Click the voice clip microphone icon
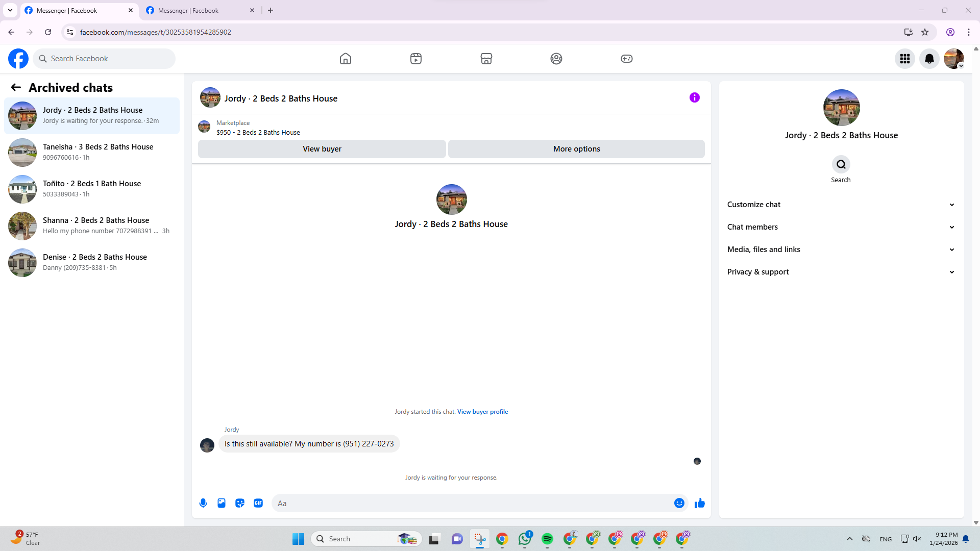980x551 pixels. click(x=203, y=503)
